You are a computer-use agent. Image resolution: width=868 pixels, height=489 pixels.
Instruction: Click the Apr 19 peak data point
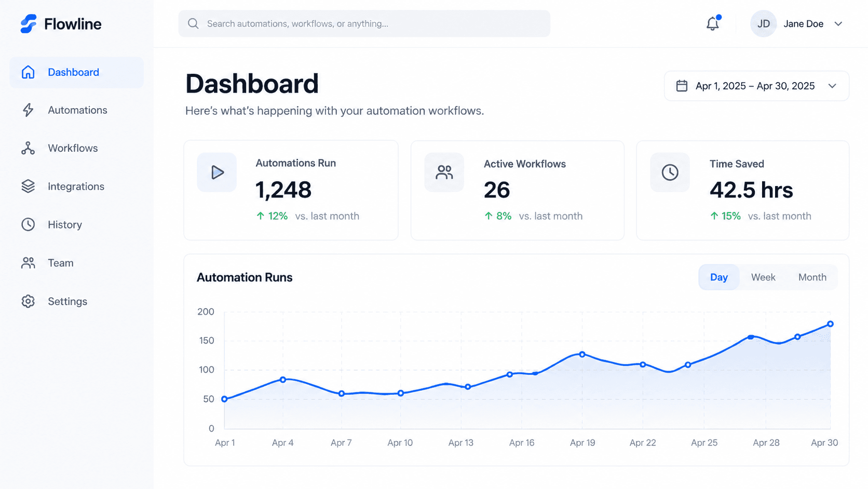pyautogui.click(x=582, y=354)
